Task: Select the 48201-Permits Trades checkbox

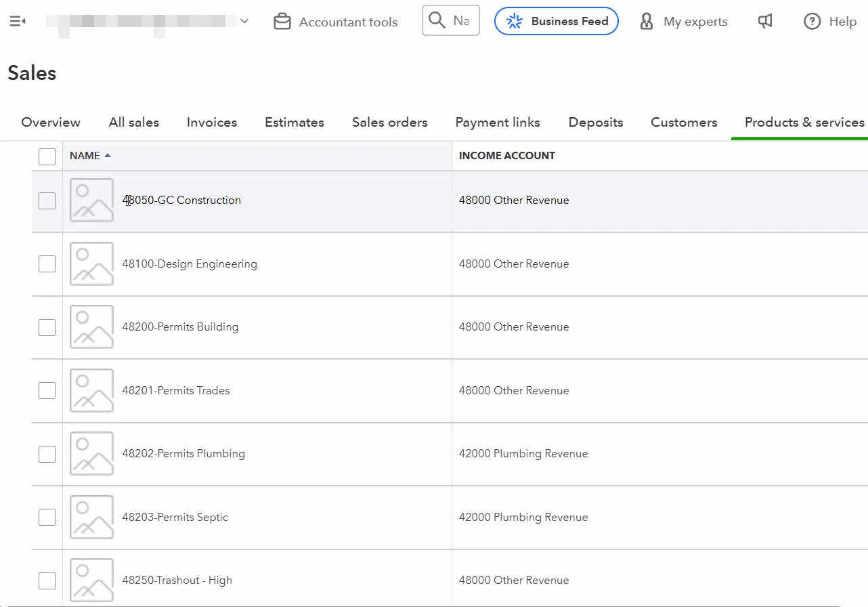Action: coord(47,390)
